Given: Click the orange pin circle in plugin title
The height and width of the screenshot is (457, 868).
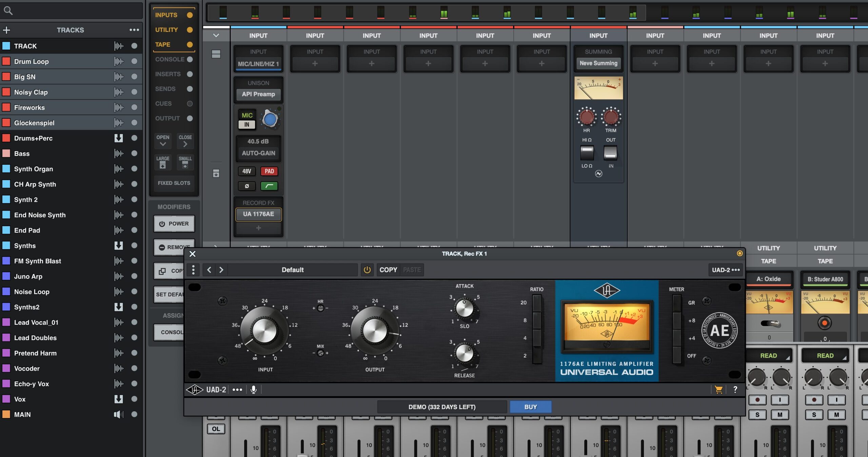Looking at the screenshot, I should click(740, 254).
